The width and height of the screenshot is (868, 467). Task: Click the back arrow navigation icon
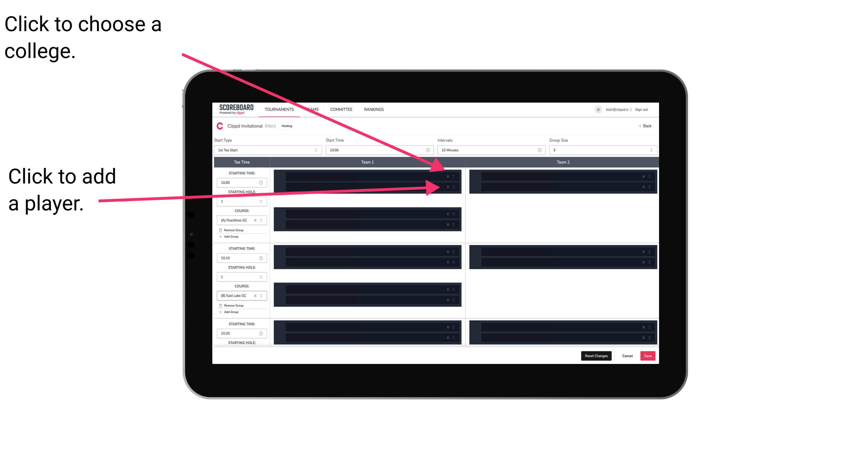click(640, 126)
